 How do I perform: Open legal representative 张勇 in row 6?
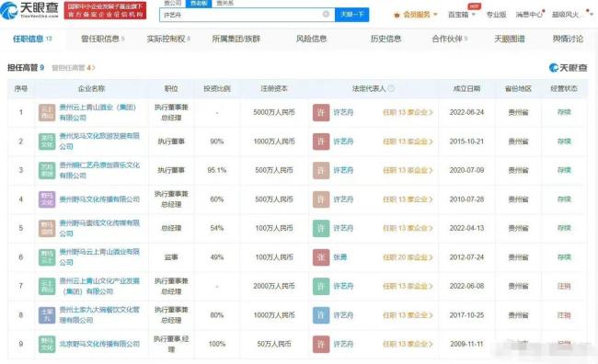[340, 257]
